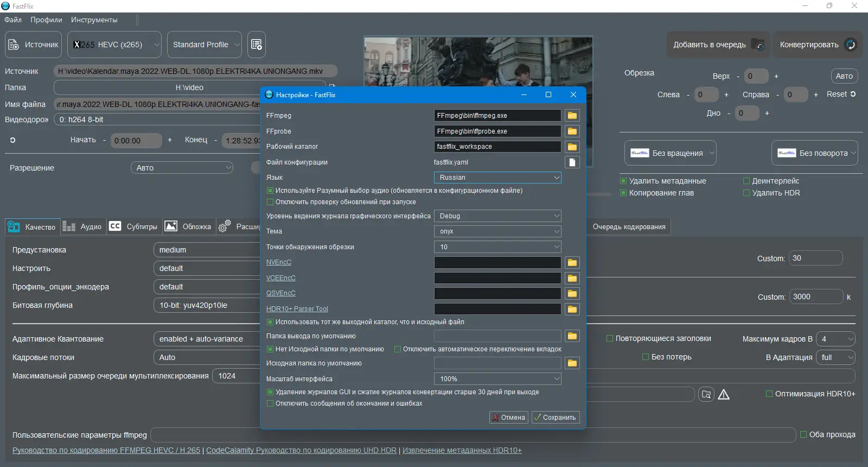This screenshot has height=467, width=868.
Task: Browse for the default output folder
Action: pos(572,336)
